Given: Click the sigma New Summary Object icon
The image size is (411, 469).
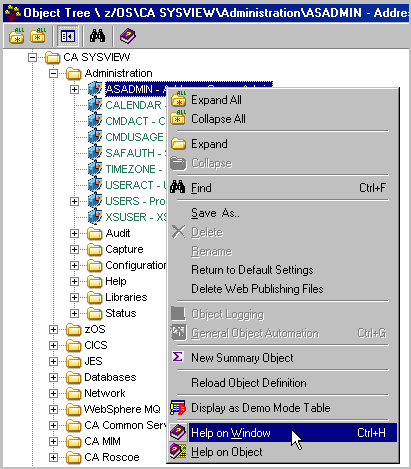Looking at the screenshot, I should pos(178,357).
